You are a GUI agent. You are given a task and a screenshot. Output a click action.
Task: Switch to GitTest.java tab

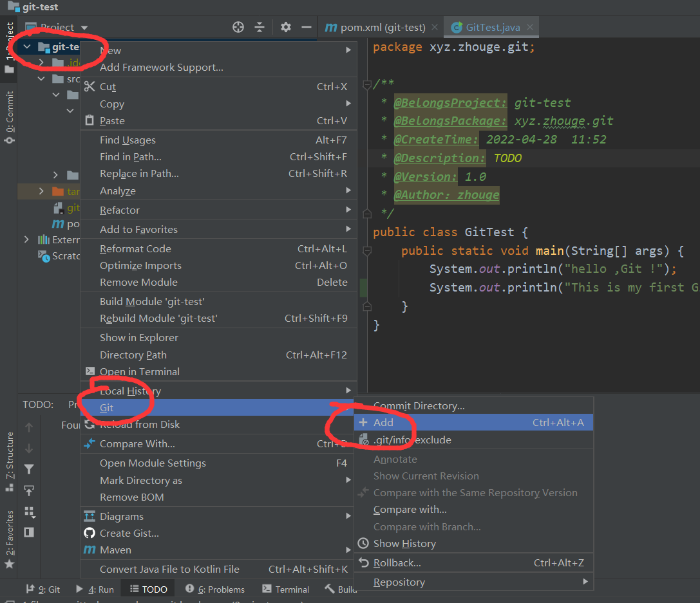tap(486, 27)
